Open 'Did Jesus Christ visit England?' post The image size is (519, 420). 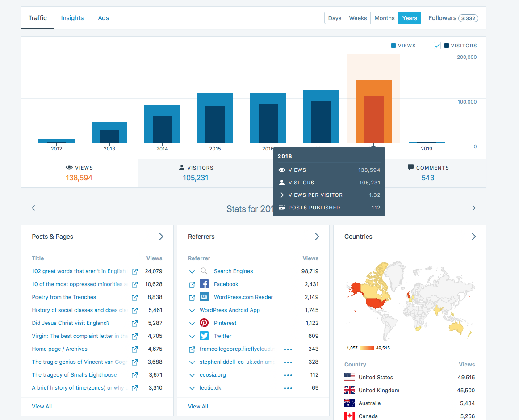coord(71,323)
